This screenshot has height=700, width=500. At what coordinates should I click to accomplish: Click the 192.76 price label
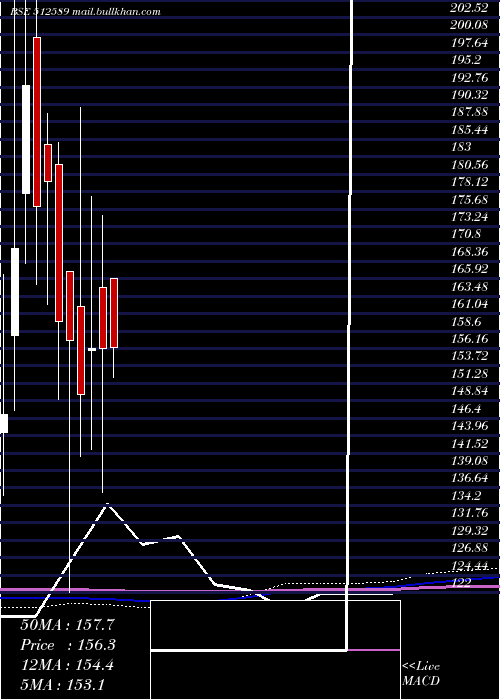pyautogui.click(x=469, y=77)
